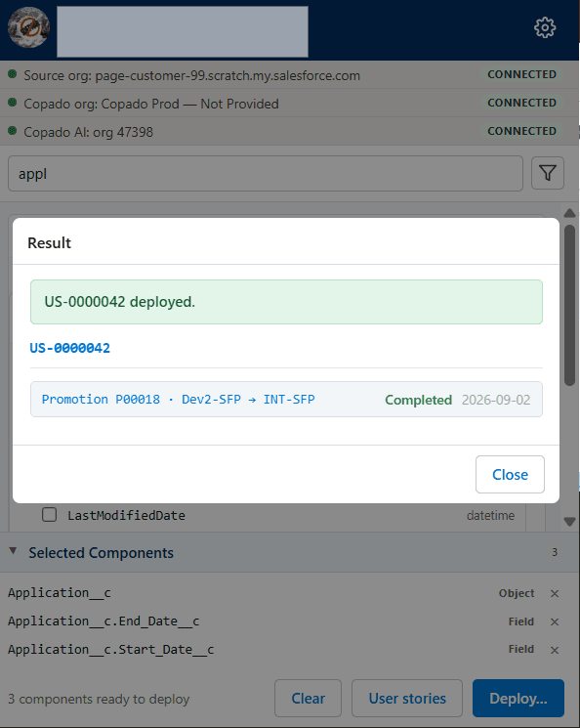Click the search field containing appl
The image size is (580, 728).
266,174
